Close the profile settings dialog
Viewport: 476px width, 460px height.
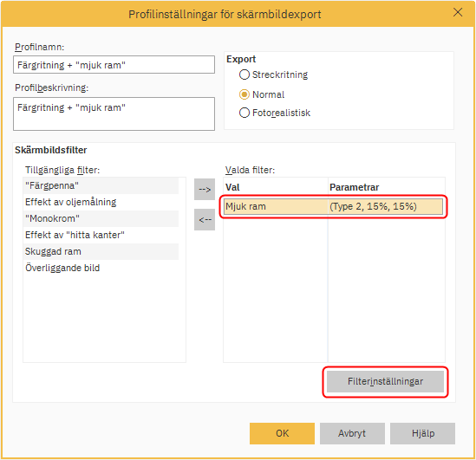(458, 12)
